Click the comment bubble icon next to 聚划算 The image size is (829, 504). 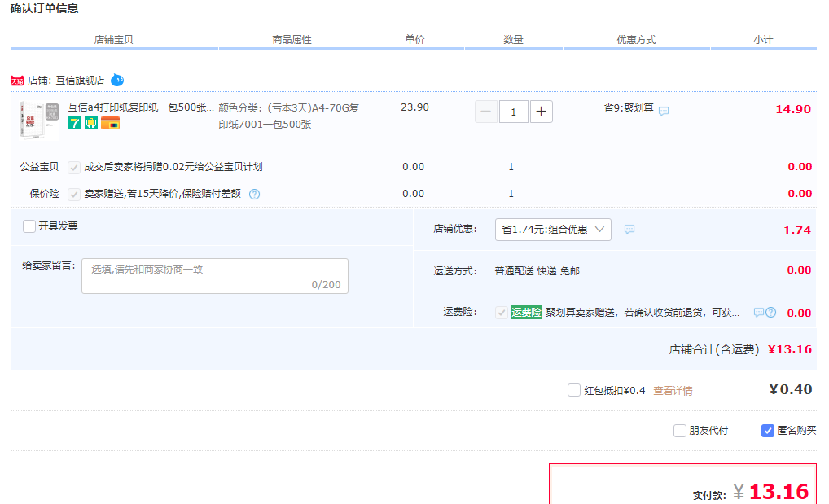point(664,112)
